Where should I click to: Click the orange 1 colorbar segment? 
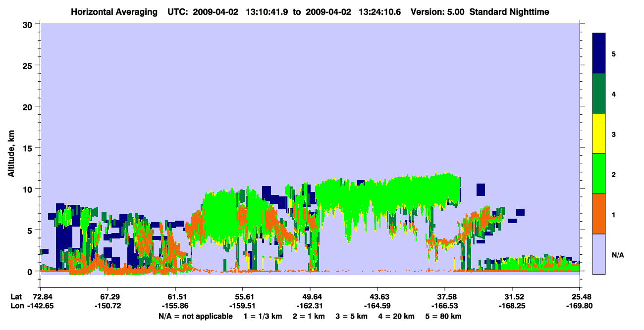pyautogui.click(x=599, y=214)
